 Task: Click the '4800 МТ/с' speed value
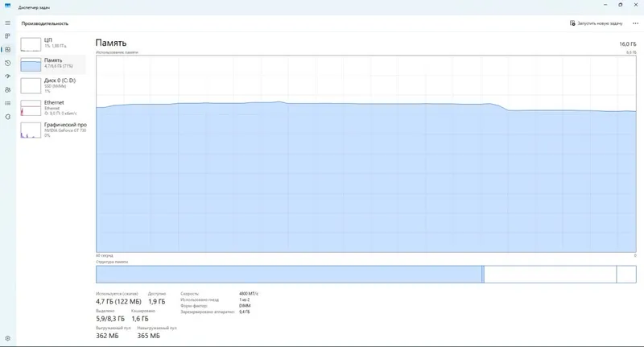(249, 294)
